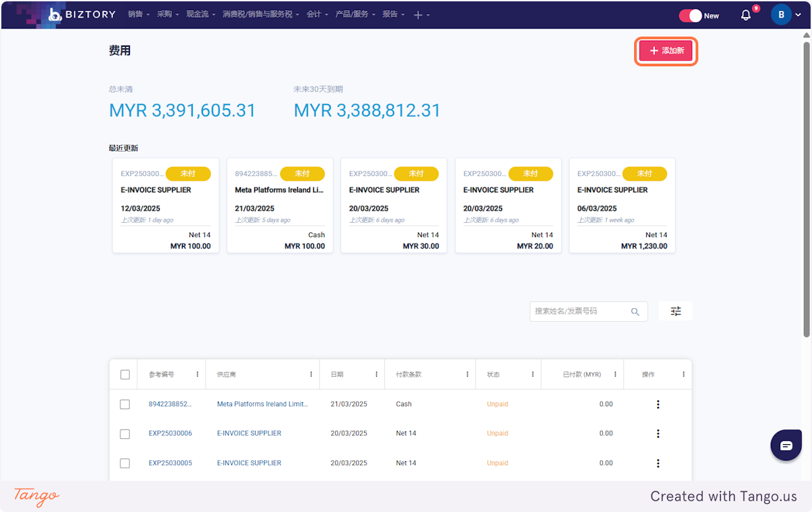Check the EXP25030006 row checkbox
812x512 pixels.
pyautogui.click(x=125, y=433)
